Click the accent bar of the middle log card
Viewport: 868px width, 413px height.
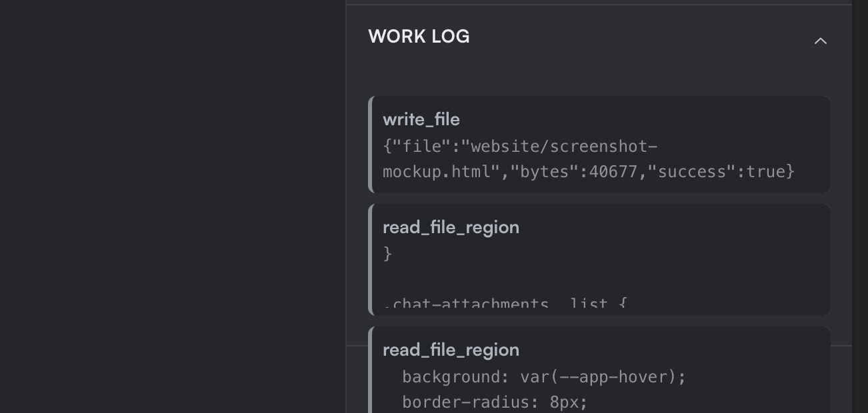(x=371, y=260)
